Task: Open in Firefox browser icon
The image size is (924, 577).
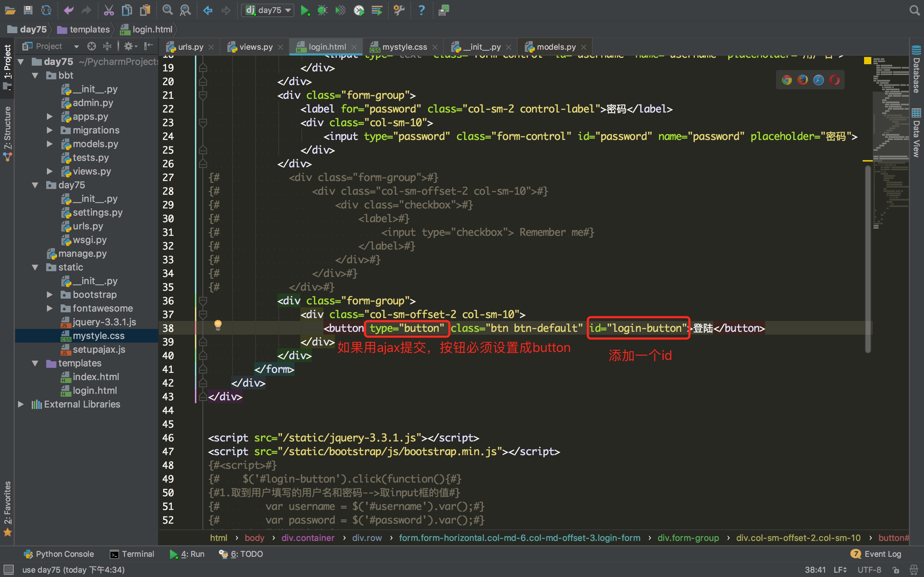Action: pyautogui.click(x=803, y=80)
